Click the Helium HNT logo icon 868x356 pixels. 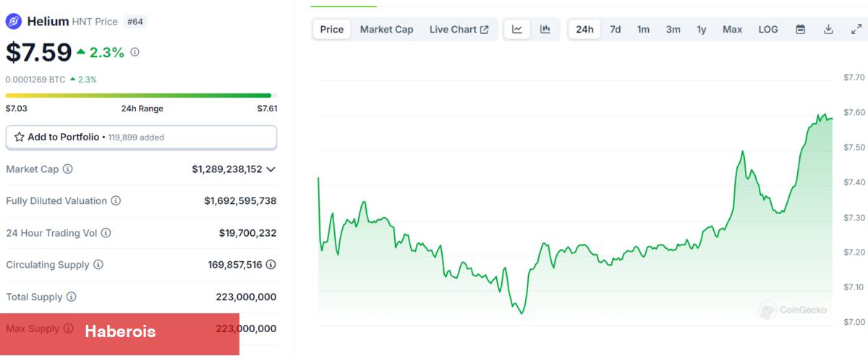pos(14,22)
